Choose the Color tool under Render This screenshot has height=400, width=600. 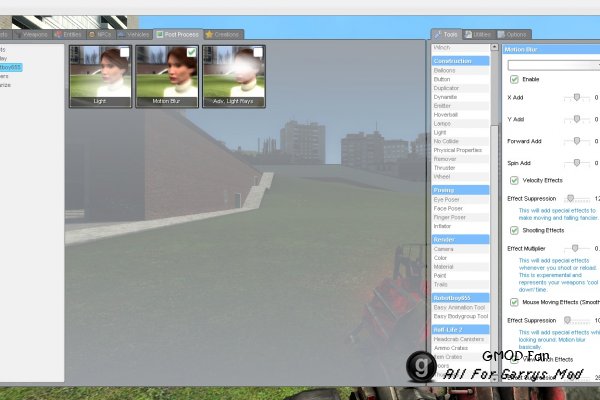click(x=461, y=258)
